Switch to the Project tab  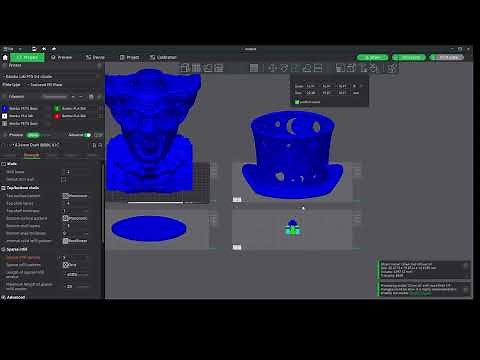click(129, 57)
